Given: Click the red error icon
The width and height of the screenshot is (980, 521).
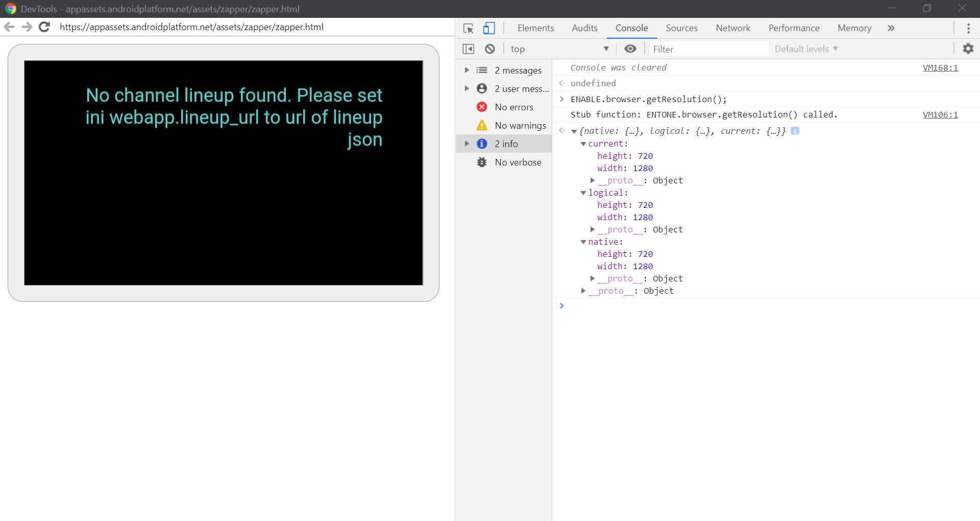Looking at the screenshot, I should tap(482, 107).
